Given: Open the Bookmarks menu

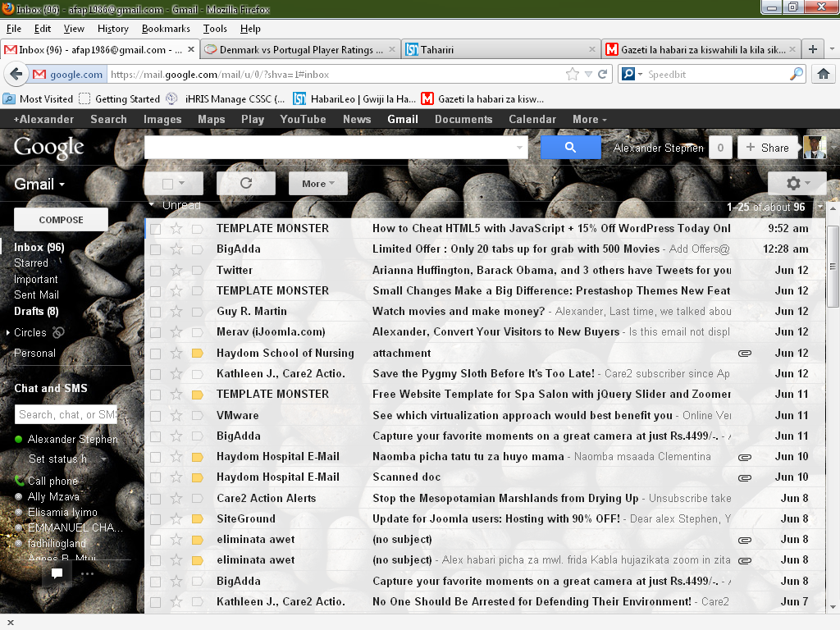Looking at the screenshot, I should pos(166,29).
